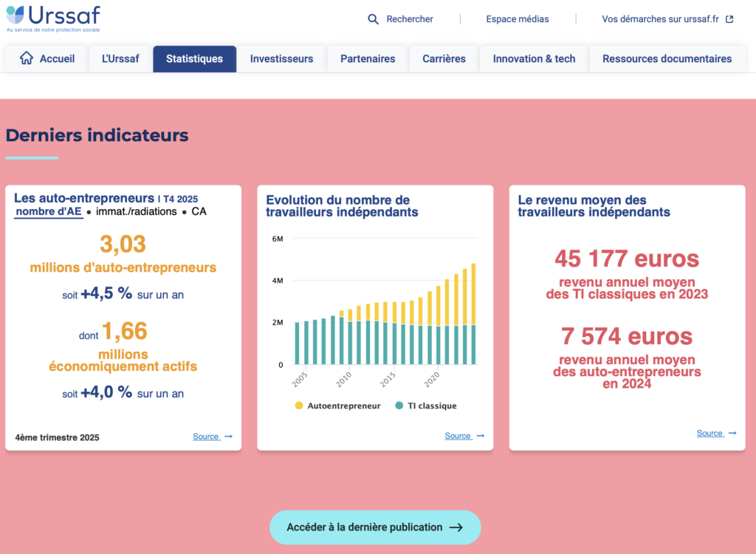Click the search magnifier icon
The height and width of the screenshot is (554, 756).
[373, 19]
